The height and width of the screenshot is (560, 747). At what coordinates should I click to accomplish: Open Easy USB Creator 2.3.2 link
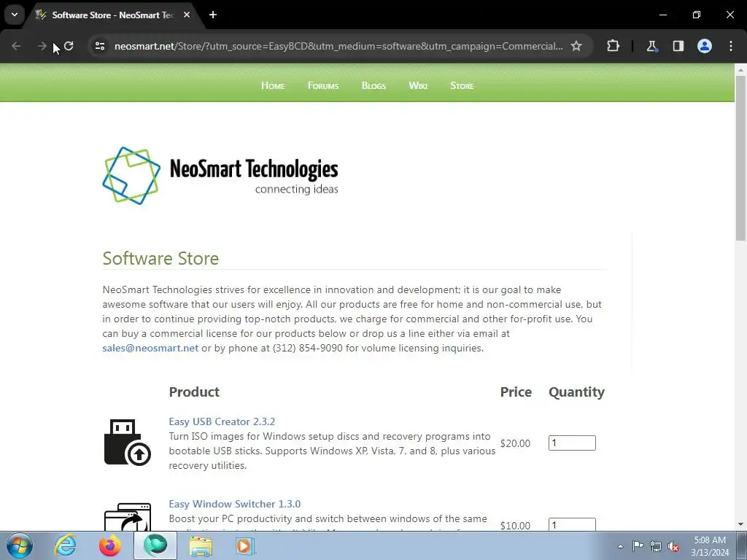click(x=222, y=421)
